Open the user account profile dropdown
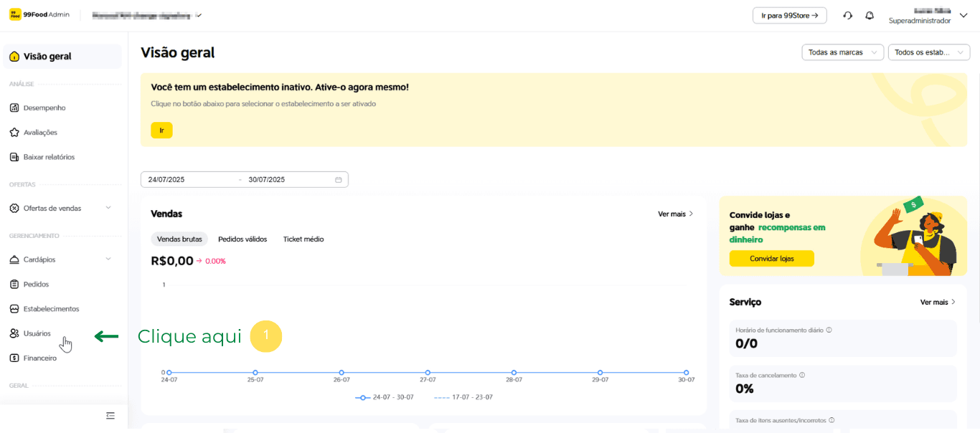The height and width of the screenshot is (433, 980). [963, 16]
